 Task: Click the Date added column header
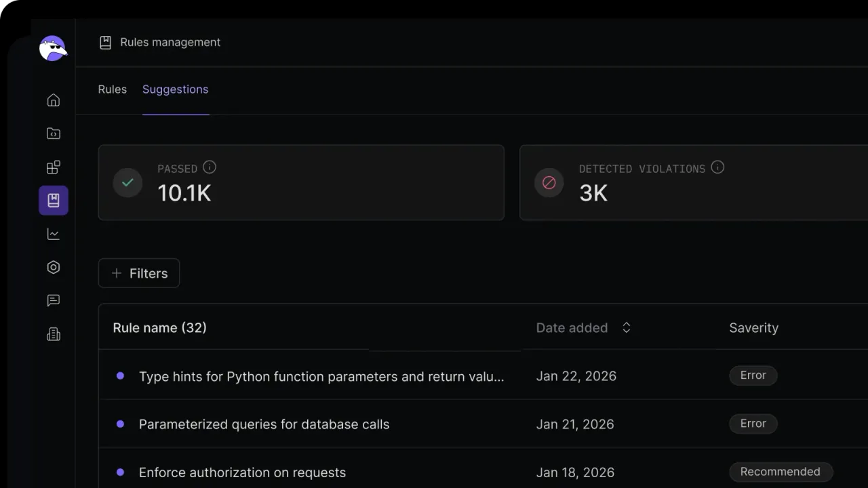point(572,328)
